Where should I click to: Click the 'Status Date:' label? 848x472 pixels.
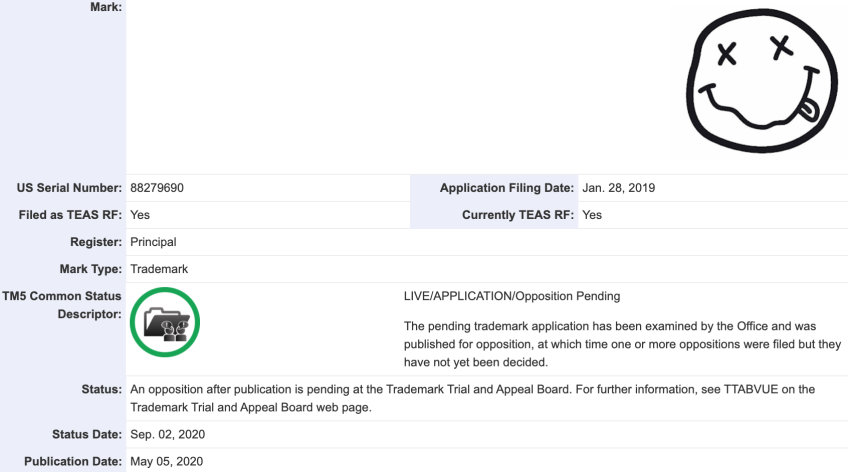tap(87, 434)
